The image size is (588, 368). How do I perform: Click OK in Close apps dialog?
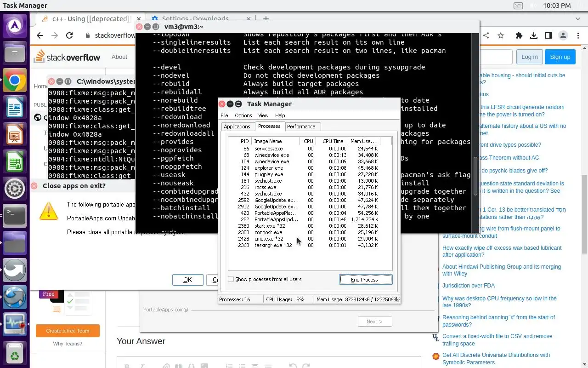click(x=187, y=280)
